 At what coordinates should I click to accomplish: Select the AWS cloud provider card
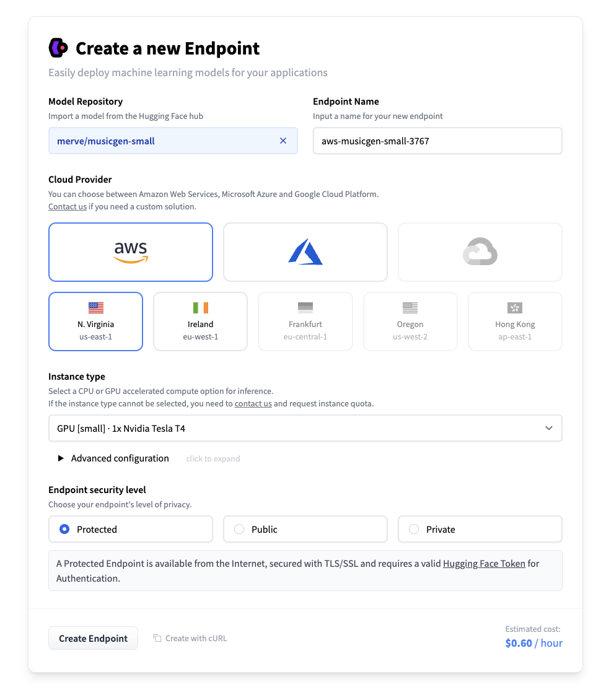pos(131,252)
